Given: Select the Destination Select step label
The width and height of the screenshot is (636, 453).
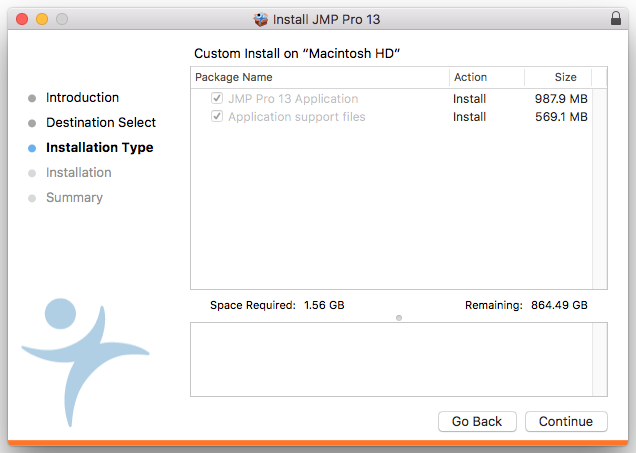Looking at the screenshot, I should click(101, 123).
